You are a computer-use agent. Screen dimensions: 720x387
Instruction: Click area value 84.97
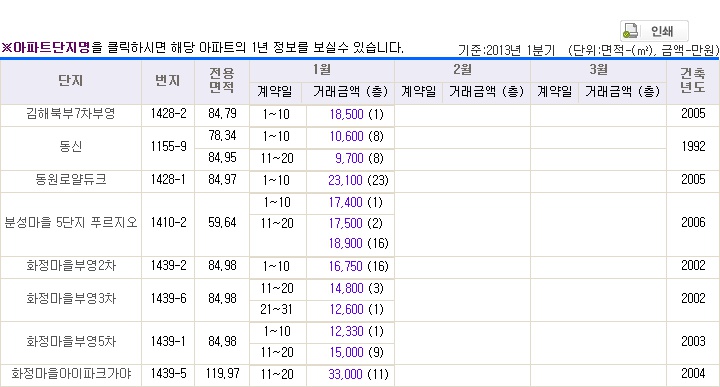pyautogui.click(x=222, y=180)
